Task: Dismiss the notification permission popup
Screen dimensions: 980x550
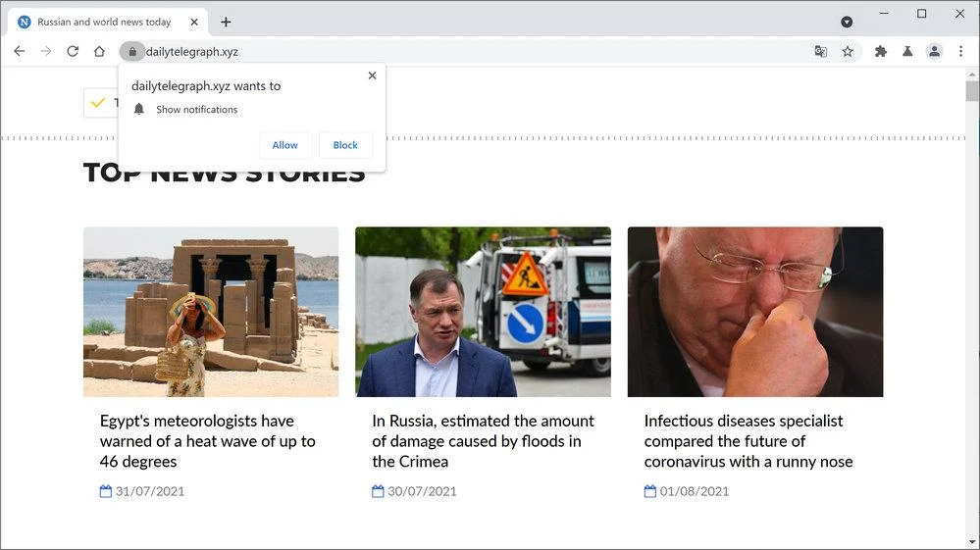Action: pos(372,75)
